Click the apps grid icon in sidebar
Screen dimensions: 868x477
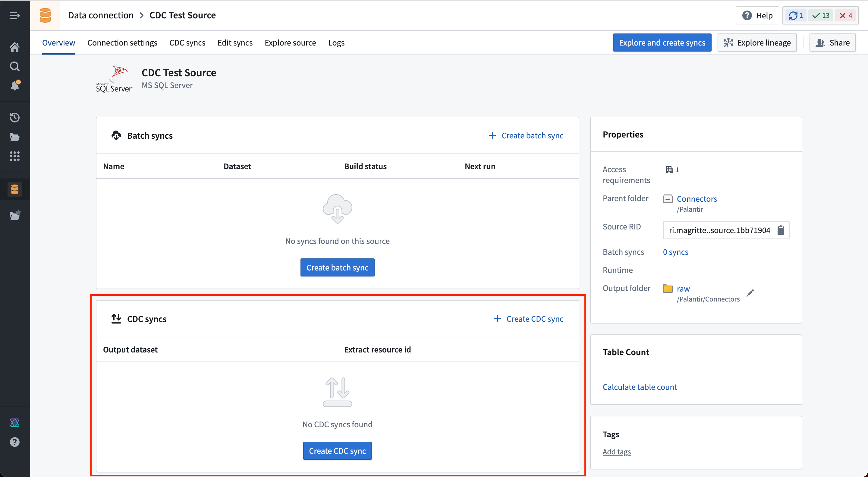[15, 156]
